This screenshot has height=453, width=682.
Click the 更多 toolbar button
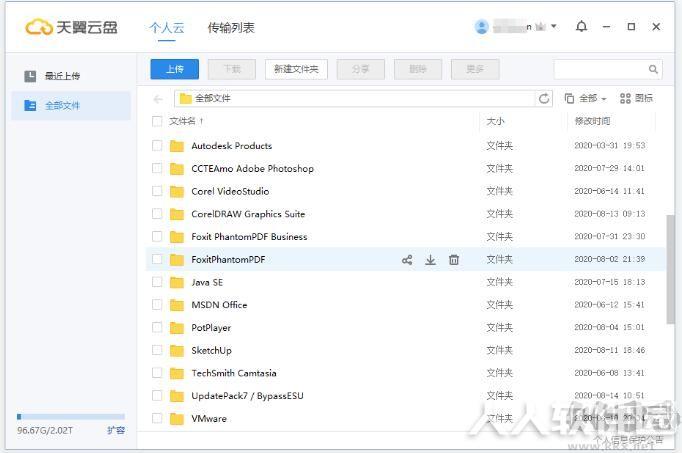point(475,69)
